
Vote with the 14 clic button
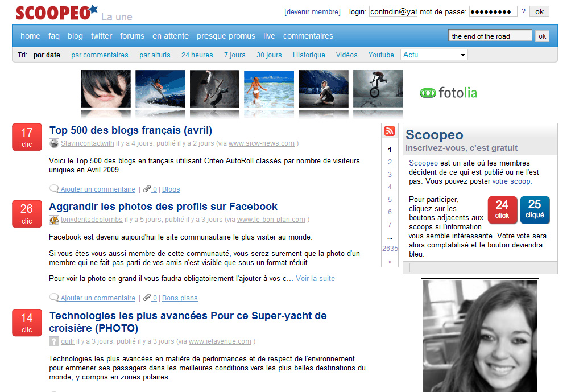(27, 323)
